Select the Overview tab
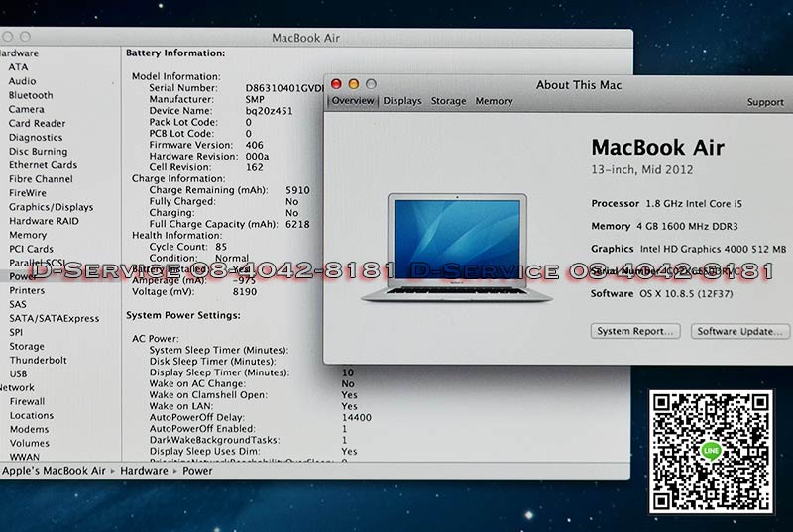The width and height of the screenshot is (793, 532). point(353,100)
